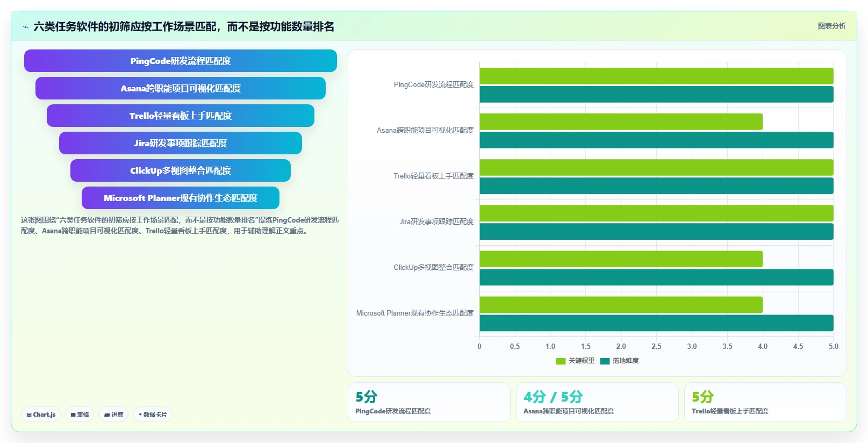Select the Microsoft Planner现有协作生态匹配度 funnel bar

181,198
